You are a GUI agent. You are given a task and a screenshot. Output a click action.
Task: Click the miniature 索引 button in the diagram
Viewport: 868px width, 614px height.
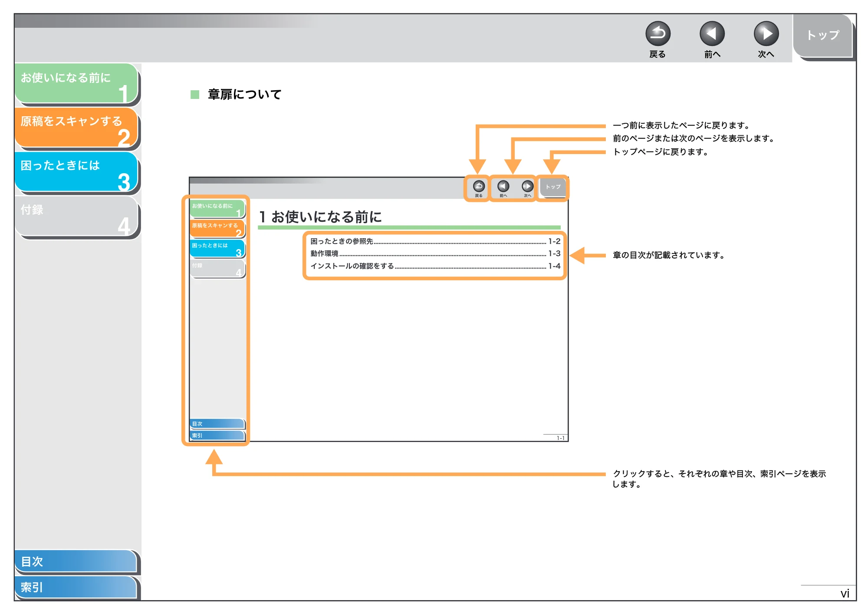pyautogui.click(x=217, y=435)
